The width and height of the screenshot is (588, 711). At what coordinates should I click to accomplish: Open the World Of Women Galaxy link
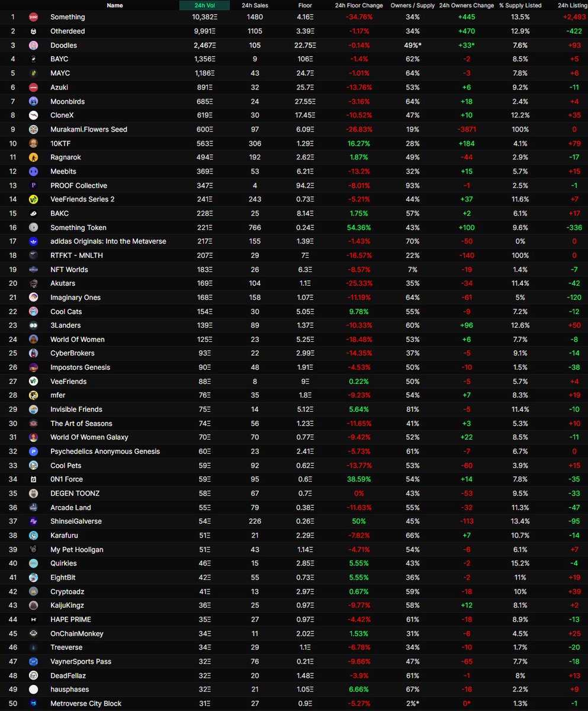pyautogui.click(x=89, y=437)
